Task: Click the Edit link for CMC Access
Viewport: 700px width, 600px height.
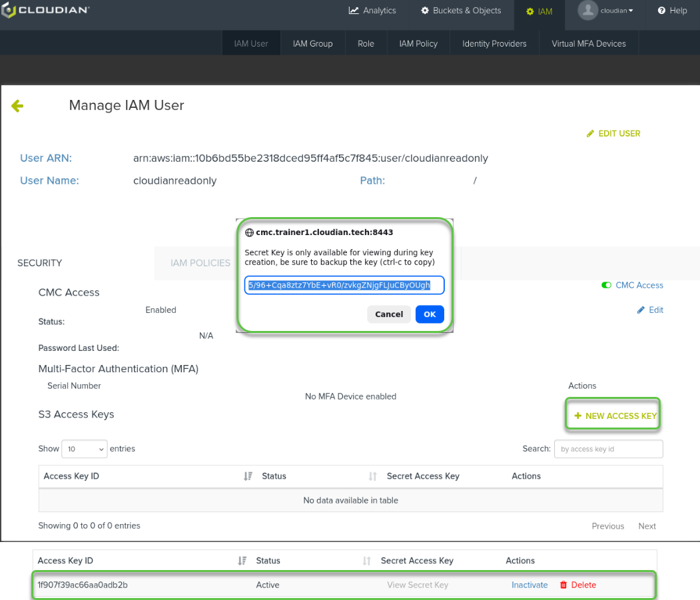Action: [650, 310]
